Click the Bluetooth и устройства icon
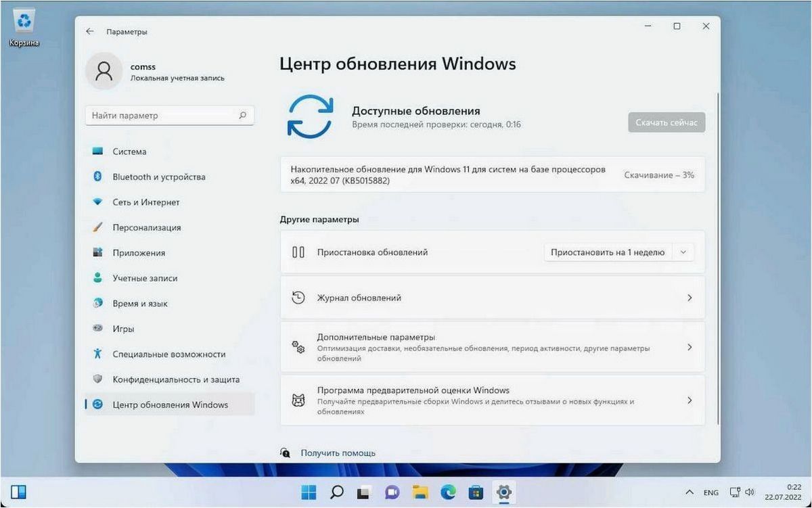This screenshot has width=812, height=508. pyautogui.click(x=97, y=177)
